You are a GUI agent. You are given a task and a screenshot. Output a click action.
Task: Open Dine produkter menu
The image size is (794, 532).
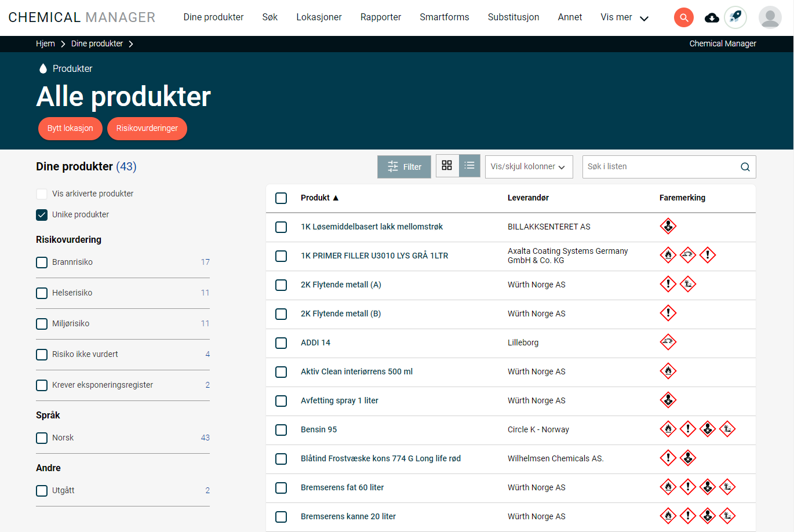213,17
